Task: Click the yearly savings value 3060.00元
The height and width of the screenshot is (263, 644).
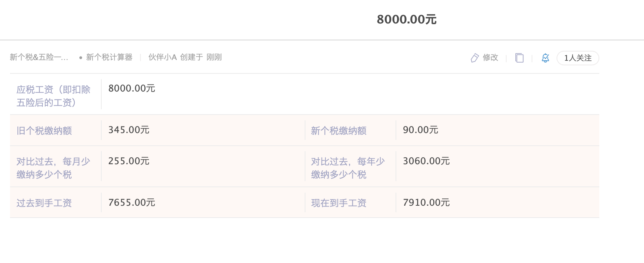Action: tap(426, 161)
